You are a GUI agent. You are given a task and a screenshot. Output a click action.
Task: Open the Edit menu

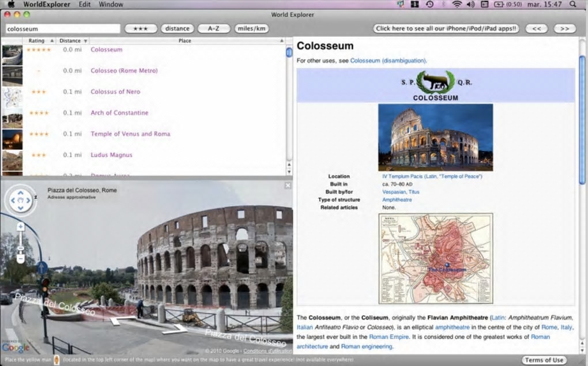pyautogui.click(x=84, y=5)
